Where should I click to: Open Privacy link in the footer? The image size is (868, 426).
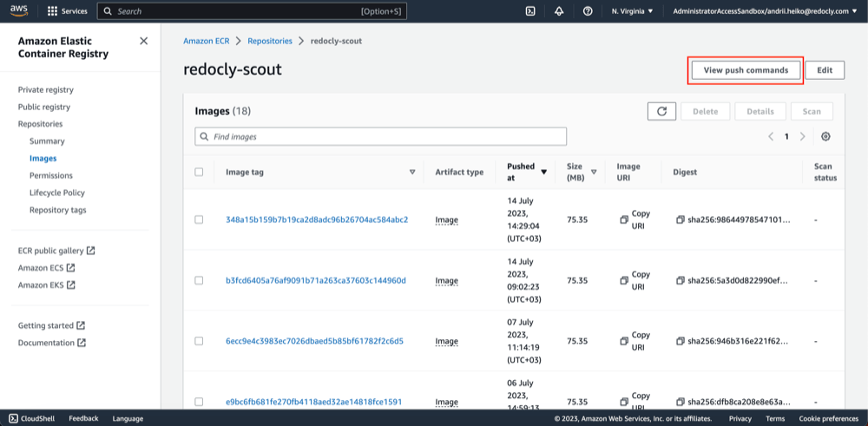(x=740, y=418)
